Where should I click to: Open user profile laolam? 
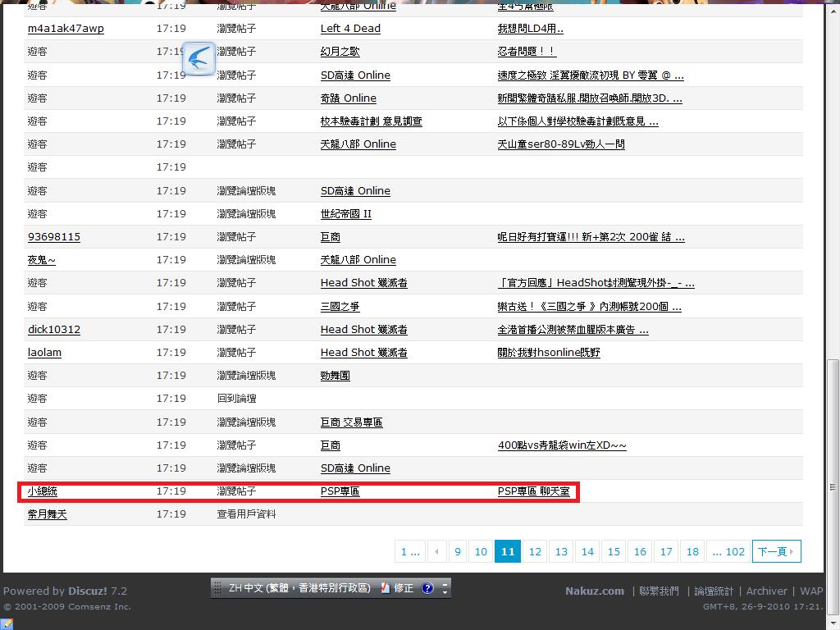click(x=44, y=353)
